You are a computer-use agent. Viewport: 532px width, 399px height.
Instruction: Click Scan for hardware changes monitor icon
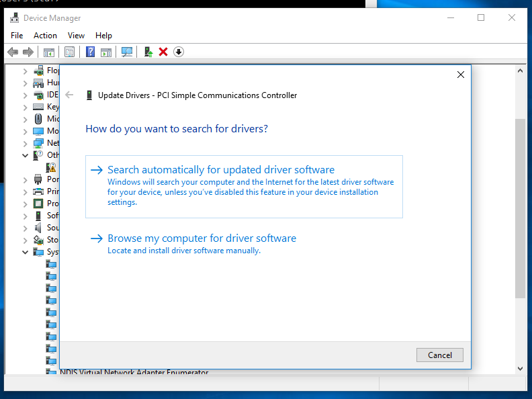coord(127,52)
